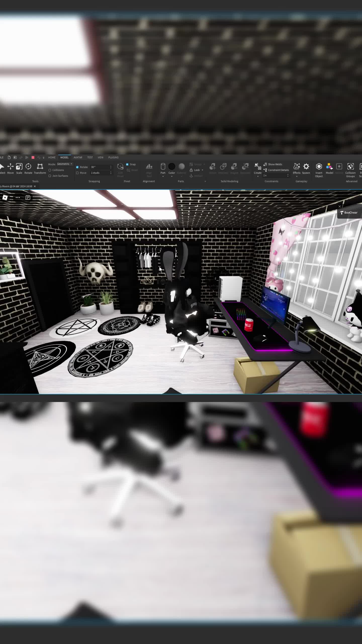Open Collision Groups editor
This screenshot has height=644, width=362.
point(350,170)
